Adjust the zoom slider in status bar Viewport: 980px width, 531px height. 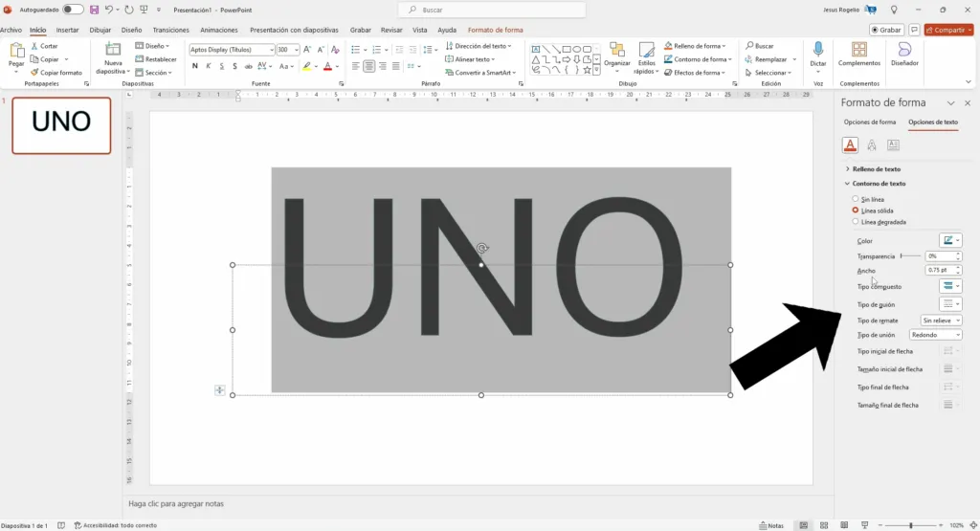tap(910, 525)
